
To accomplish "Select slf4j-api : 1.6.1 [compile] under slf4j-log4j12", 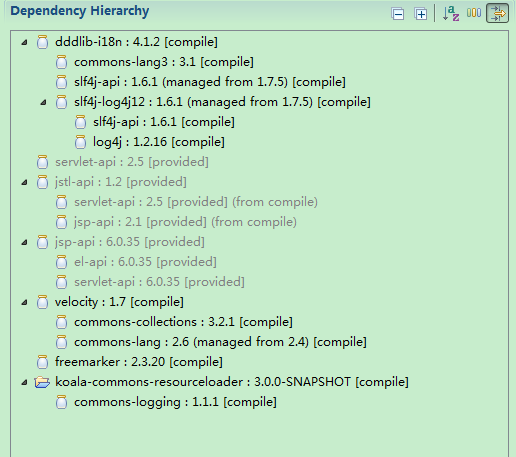I will 164,122.
